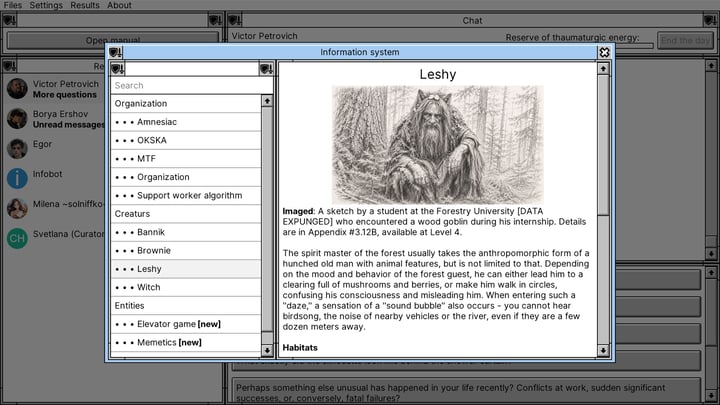Click pin icon top-left of manual panel
Image resolution: width=720 pixels, height=405 pixels.
tap(9, 20)
